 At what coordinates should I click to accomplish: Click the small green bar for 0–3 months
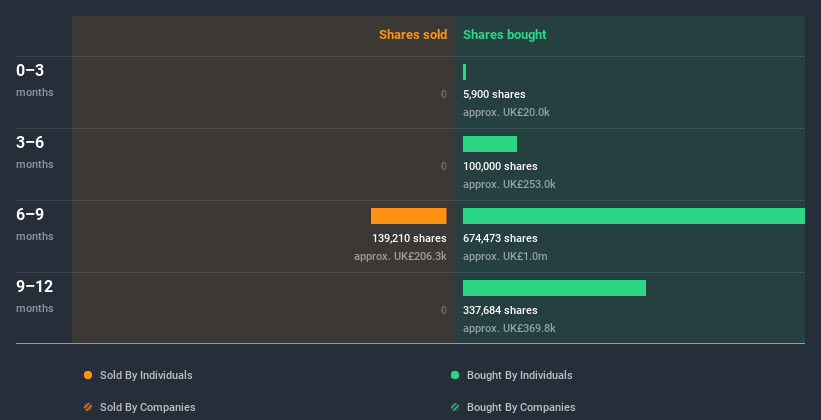(464, 72)
